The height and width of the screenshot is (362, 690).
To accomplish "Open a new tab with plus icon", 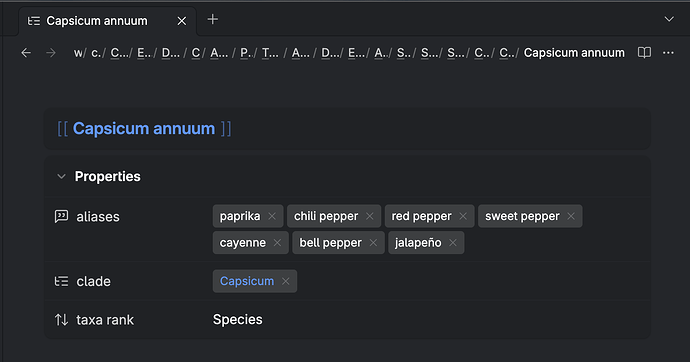I will 213,19.
